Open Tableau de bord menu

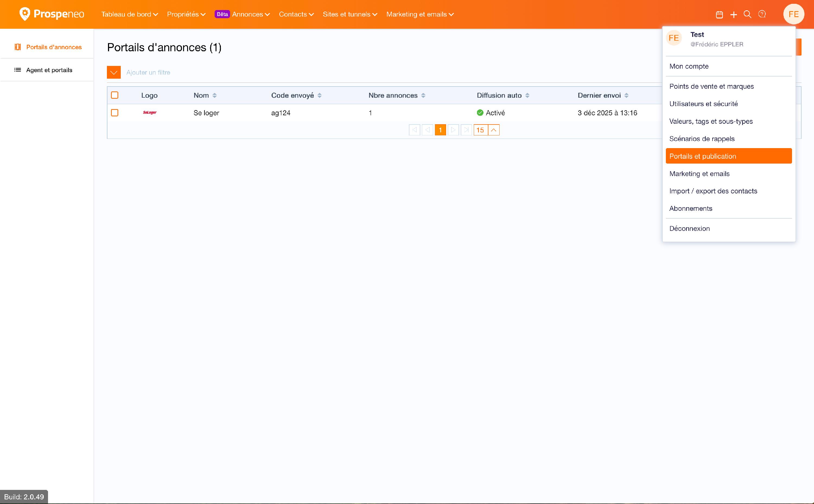129,14
